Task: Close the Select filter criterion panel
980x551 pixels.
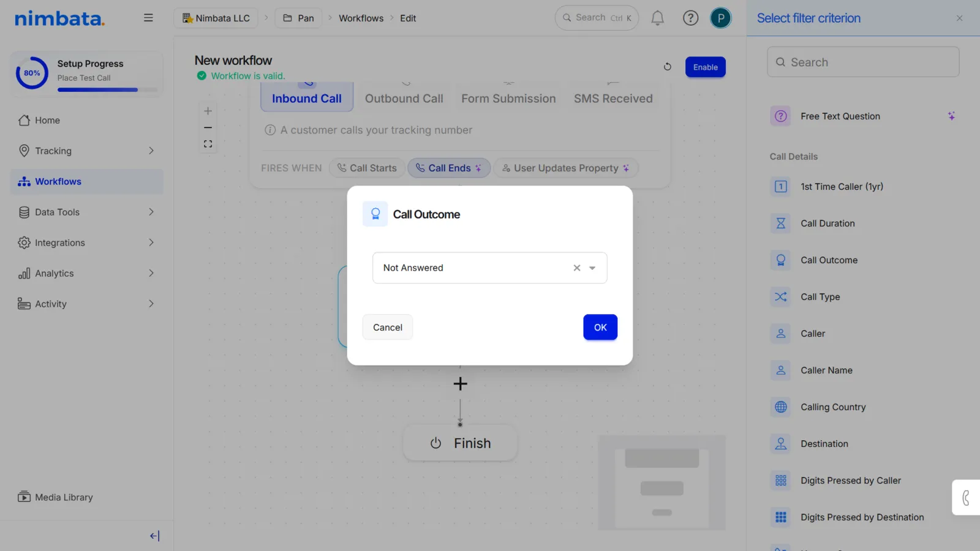Action: [959, 18]
